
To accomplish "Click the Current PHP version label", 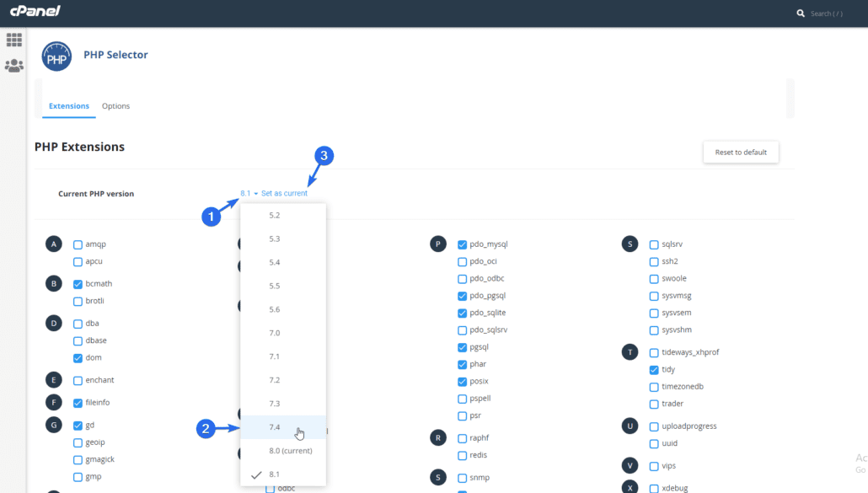I will [x=96, y=194].
